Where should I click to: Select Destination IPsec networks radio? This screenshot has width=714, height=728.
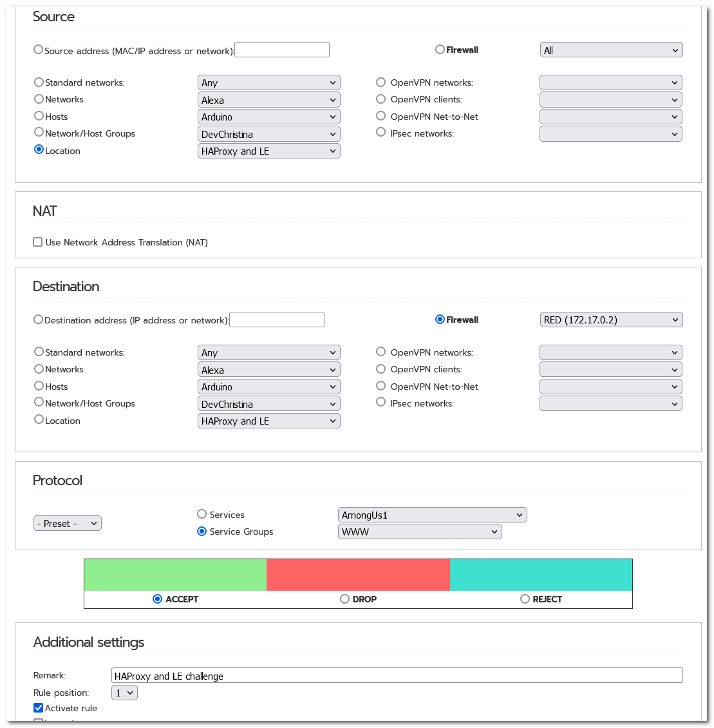coord(381,403)
